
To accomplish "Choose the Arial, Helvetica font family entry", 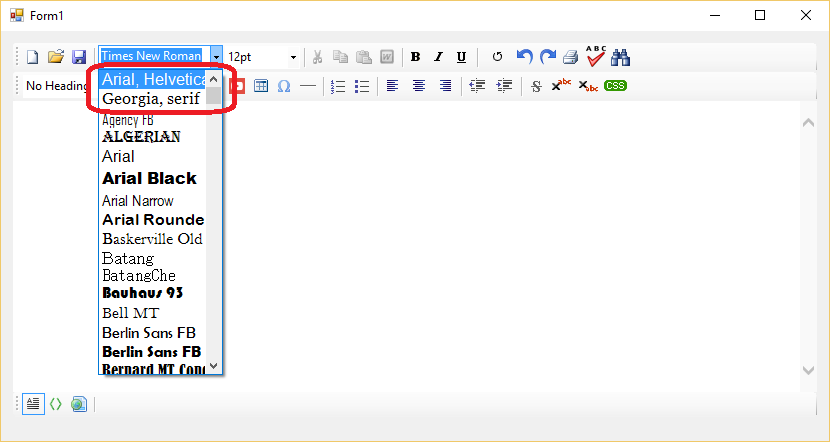I will pos(154,79).
